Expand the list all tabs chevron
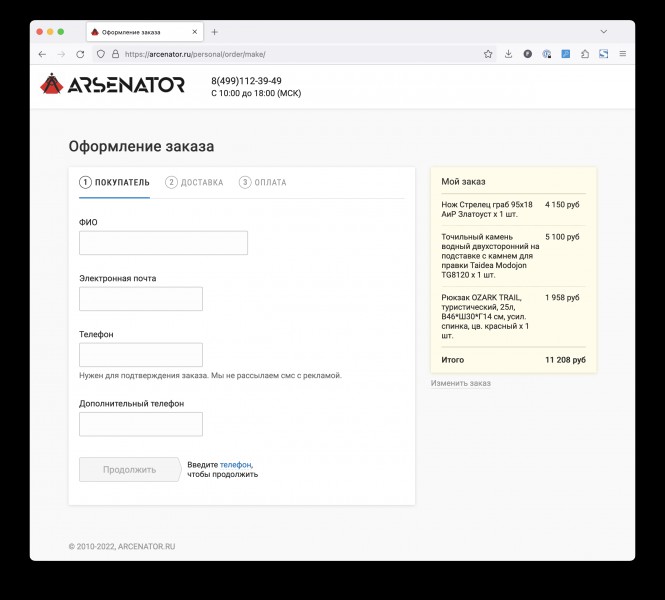 (x=604, y=32)
